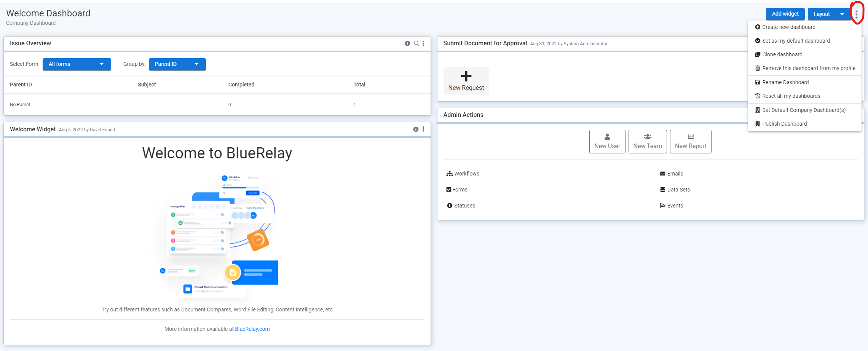This screenshot has height=351, width=868.
Task: Select Clone dashboard from the menu
Action: coord(805,54)
